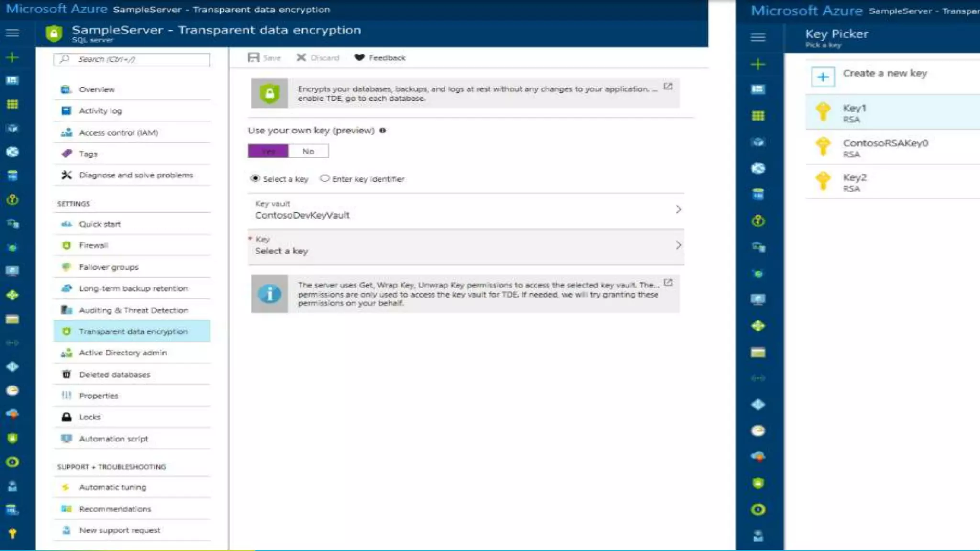This screenshot has width=980, height=551.
Task: Set Use your own key to Yes
Action: point(268,151)
